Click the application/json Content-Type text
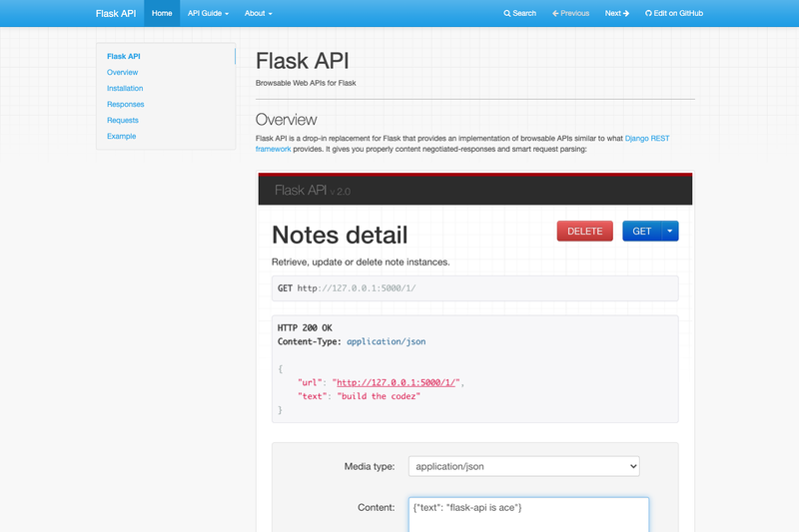 click(x=386, y=341)
